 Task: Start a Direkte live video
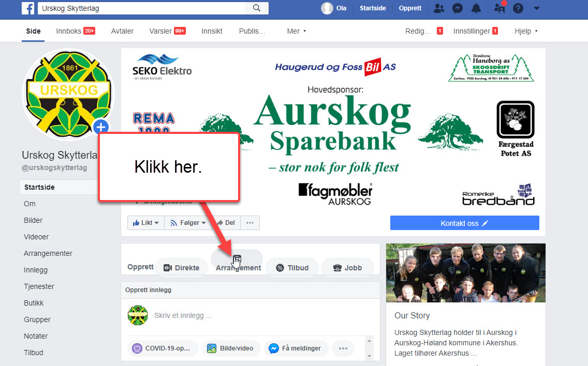[182, 268]
